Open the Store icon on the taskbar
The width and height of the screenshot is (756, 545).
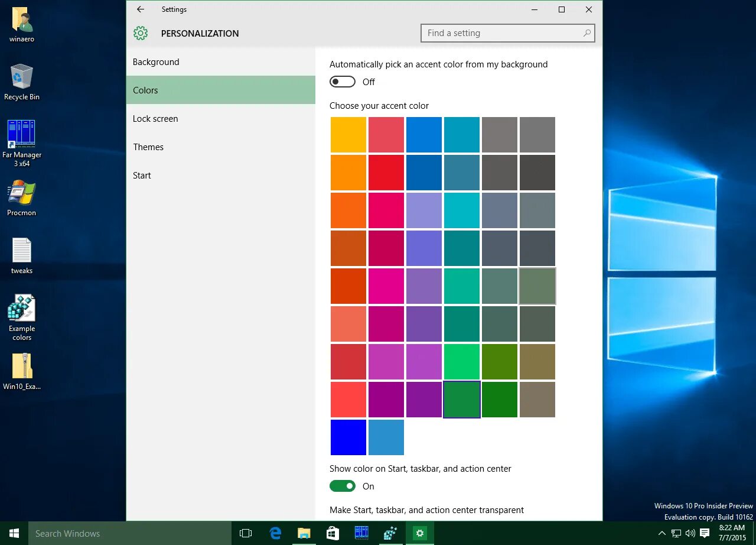[x=333, y=533]
